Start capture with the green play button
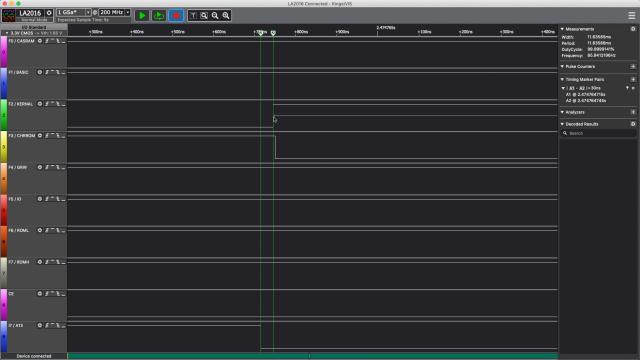The width and height of the screenshot is (640, 360). [x=142, y=16]
